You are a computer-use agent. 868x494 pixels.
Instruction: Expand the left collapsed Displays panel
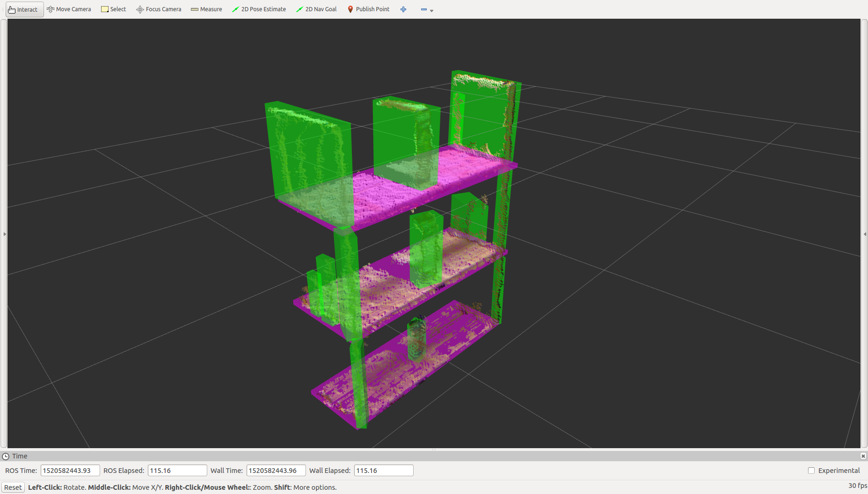[x=5, y=234]
